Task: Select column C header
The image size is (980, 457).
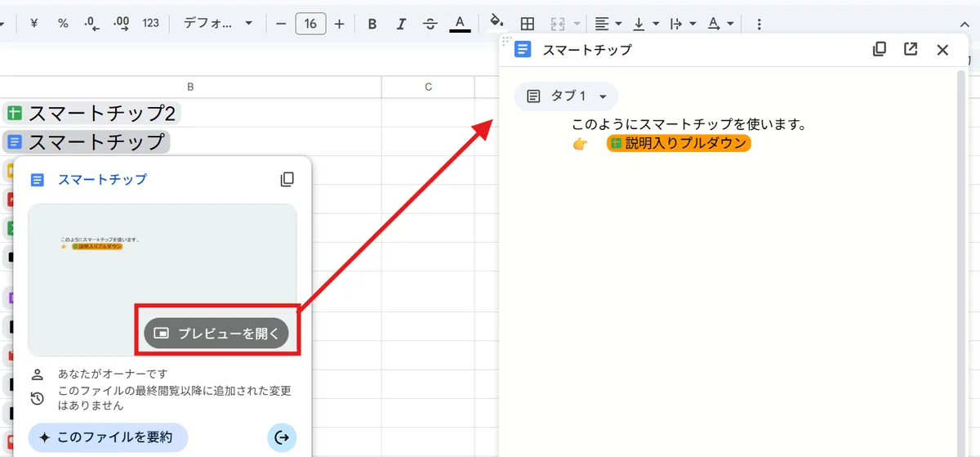Action: click(428, 87)
